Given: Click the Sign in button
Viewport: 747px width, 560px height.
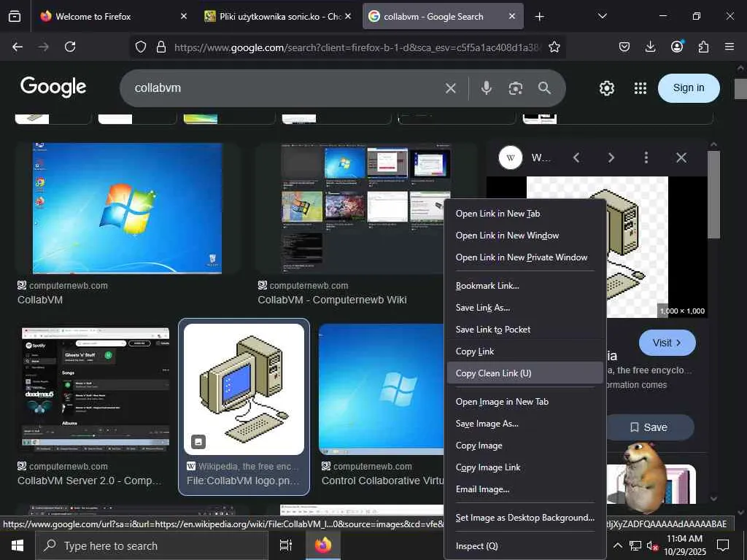Looking at the screenshot, I should point(689,88).
